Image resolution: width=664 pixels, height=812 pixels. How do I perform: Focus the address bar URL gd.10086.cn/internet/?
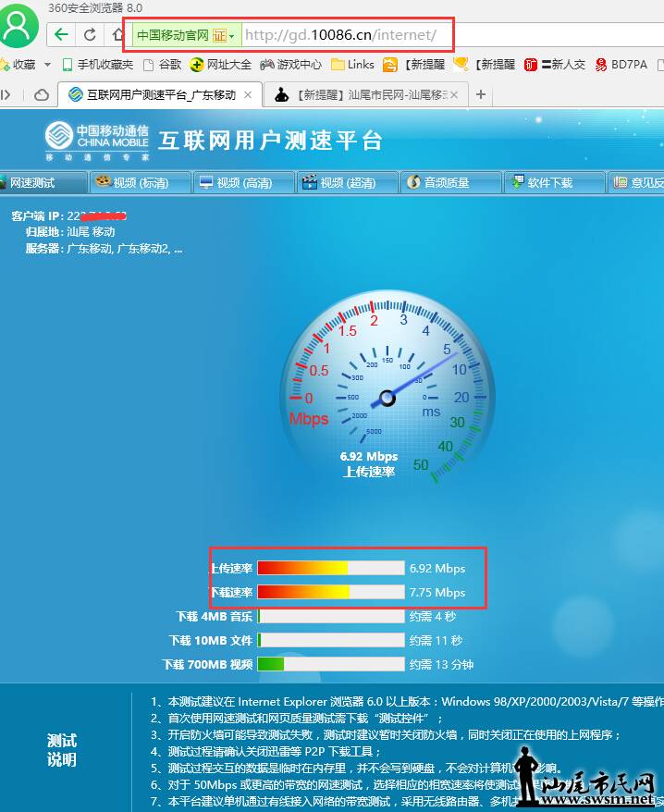(340, 35)
